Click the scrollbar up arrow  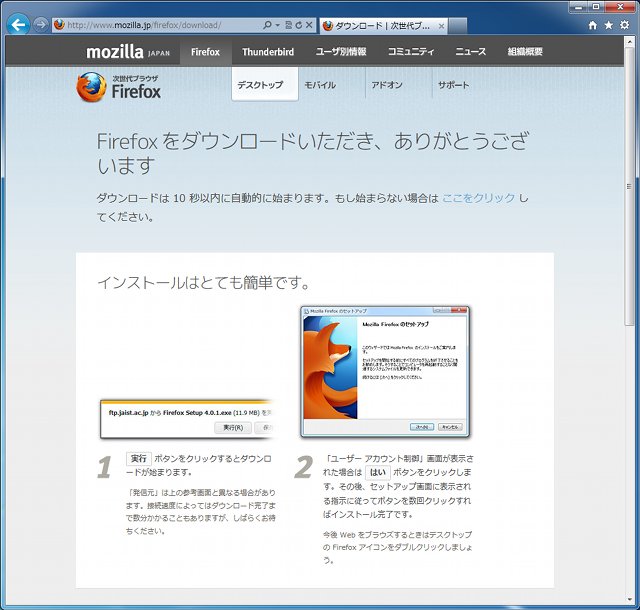click(629, 42)
